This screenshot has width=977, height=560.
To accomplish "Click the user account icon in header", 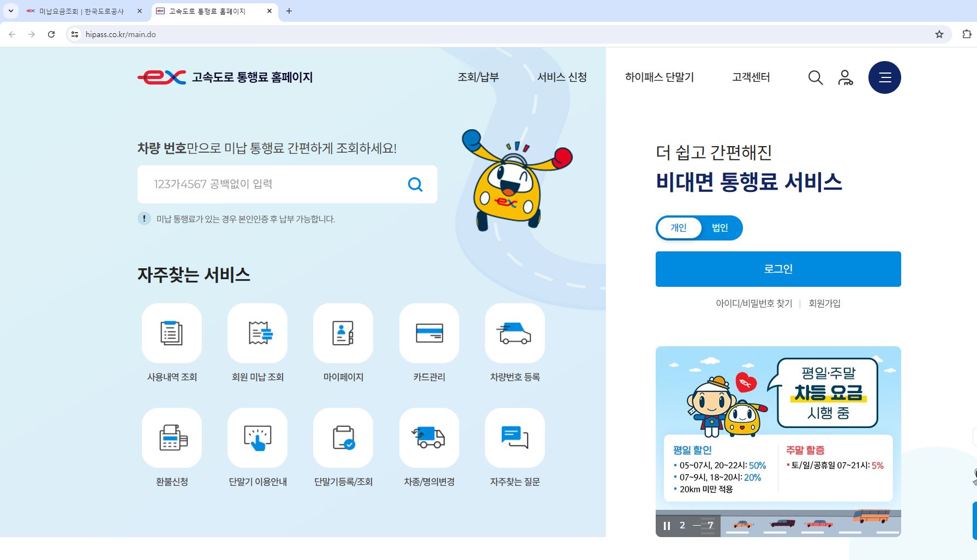I will [x=846, y=77].
